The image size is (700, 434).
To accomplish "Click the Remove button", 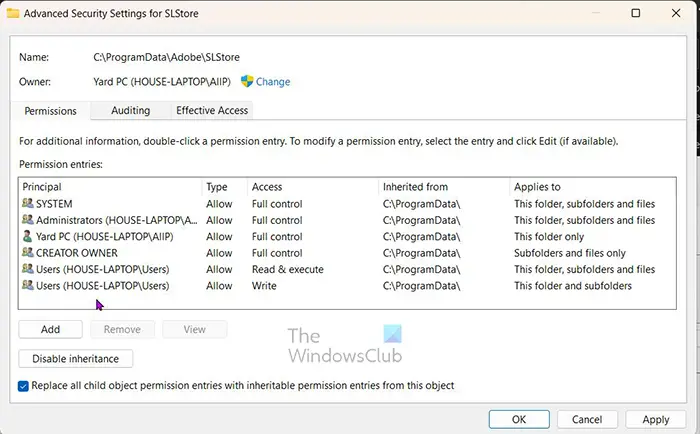I will click(x=122, y=330).
